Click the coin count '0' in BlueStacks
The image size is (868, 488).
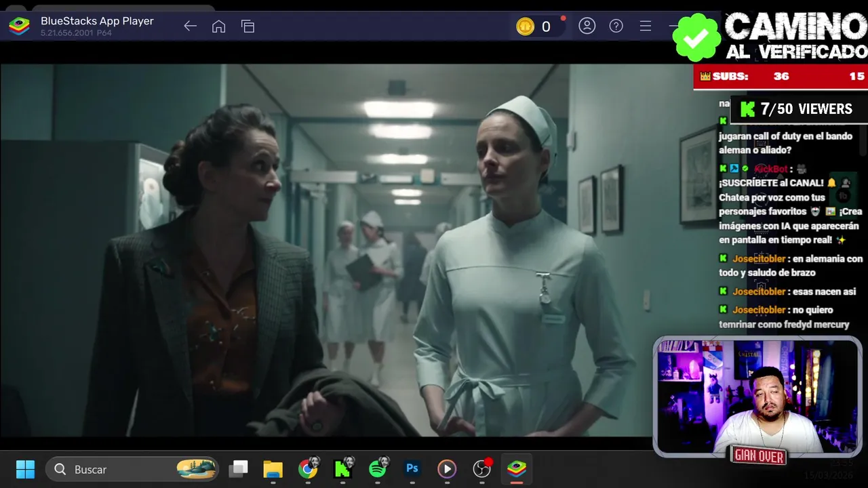pos(546,26)
